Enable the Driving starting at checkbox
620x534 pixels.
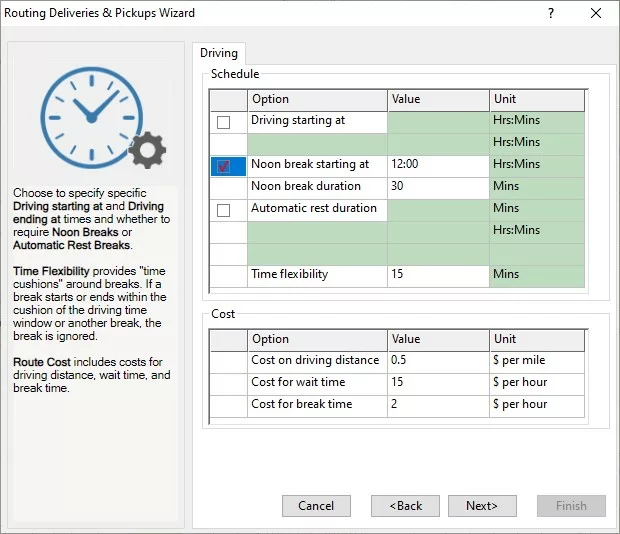click(224, 122)
